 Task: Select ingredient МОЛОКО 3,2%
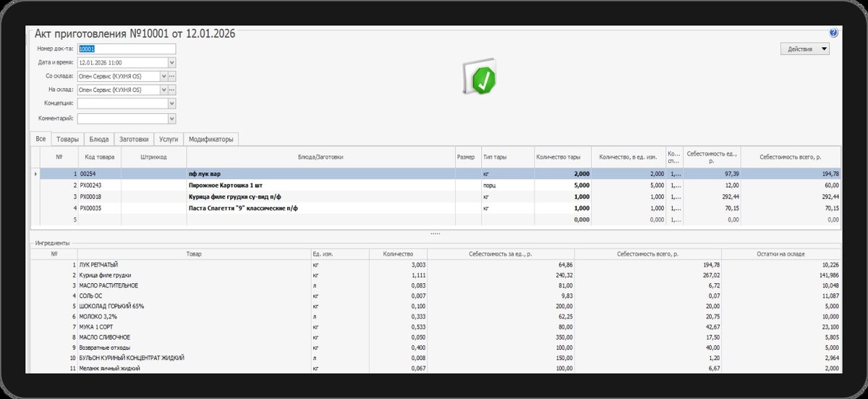pyautogui.click(x=436, y=316)
